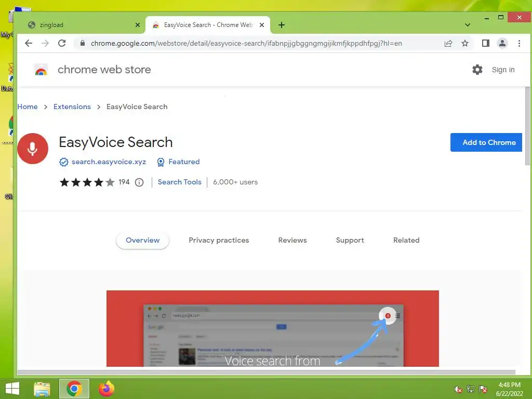Launch Firefox from taskbar
The height and width of the screenshot is (399, 532).
pos(106,389)
